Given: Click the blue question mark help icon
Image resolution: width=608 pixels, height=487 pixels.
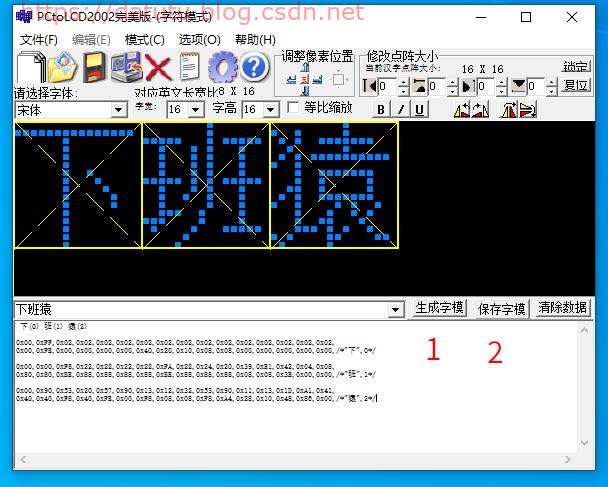Looking at the screenshot, I should (254, 68).
